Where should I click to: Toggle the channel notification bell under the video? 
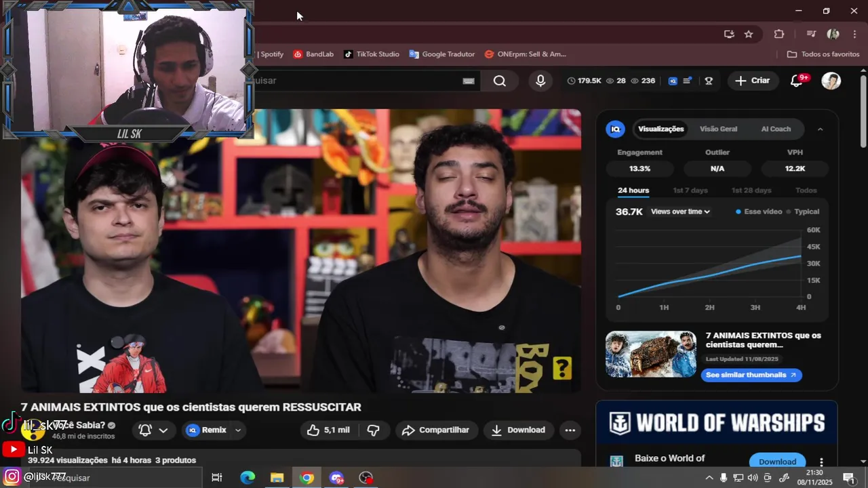click(145, 430)
